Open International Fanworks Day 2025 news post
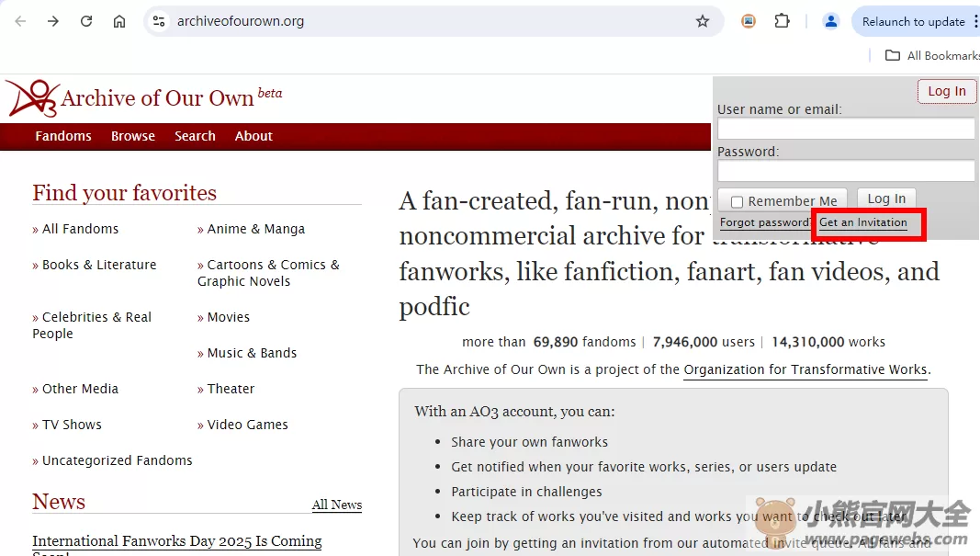980x556 pixels. (x=177, y=541)
